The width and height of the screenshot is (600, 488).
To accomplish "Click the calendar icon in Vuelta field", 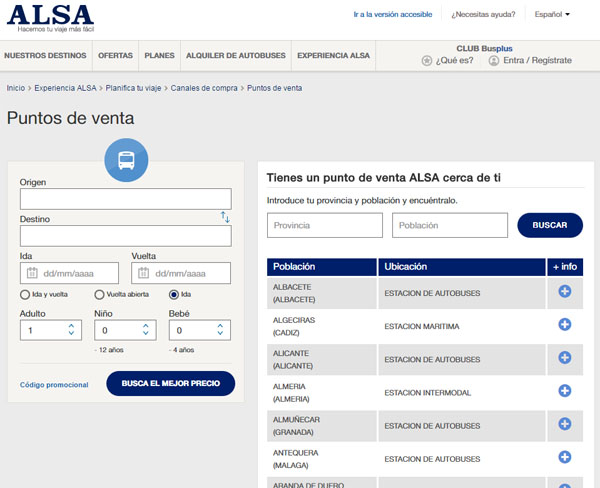I will (x=143, y=273).
